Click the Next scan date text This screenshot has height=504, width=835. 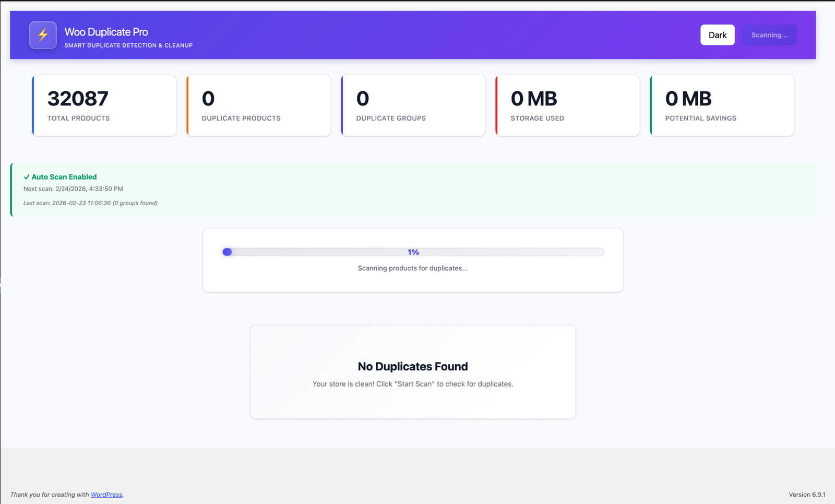click(73, 189)
